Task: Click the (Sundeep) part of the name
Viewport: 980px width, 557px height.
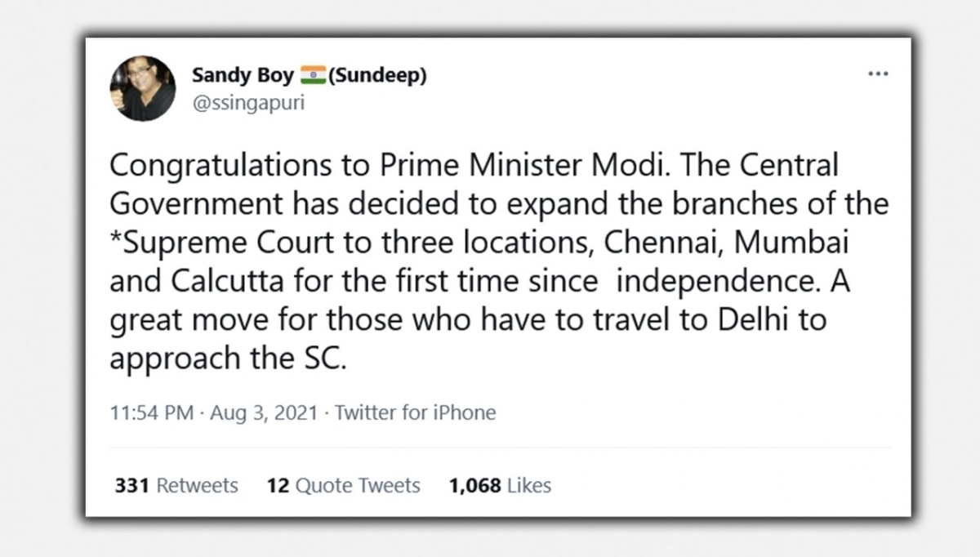Action: tap(376, 76)
